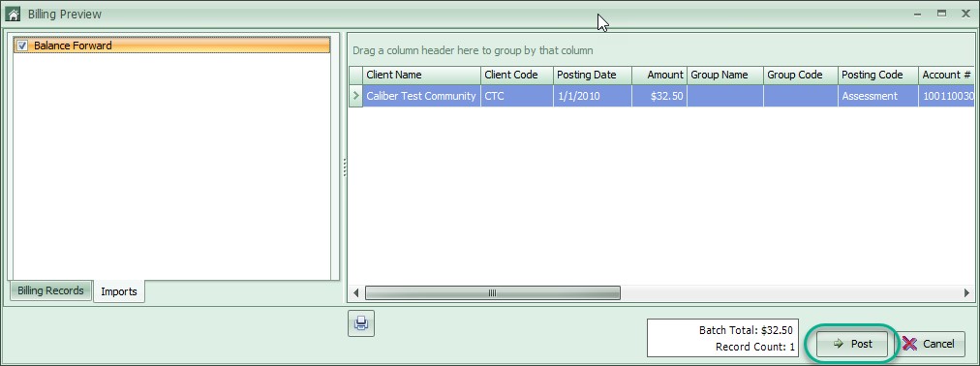Sort by Client Code column header
980x366 pixels.
point(517,75)
